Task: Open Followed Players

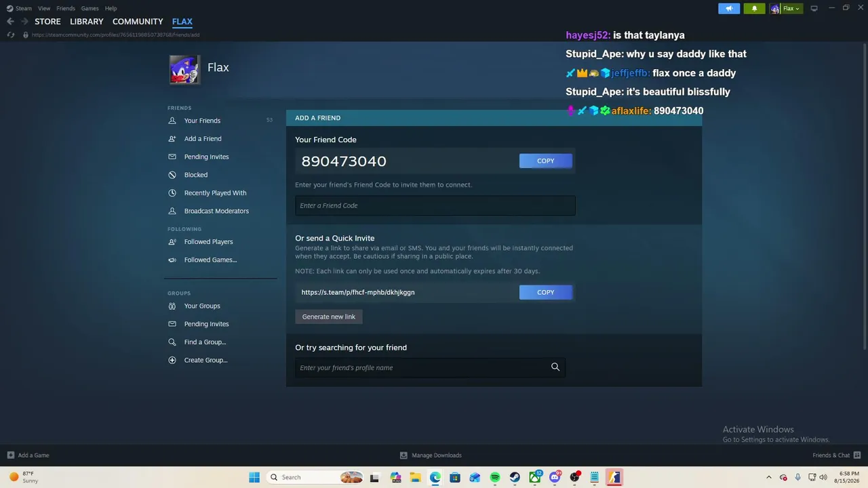Action: tap(208, 242)
